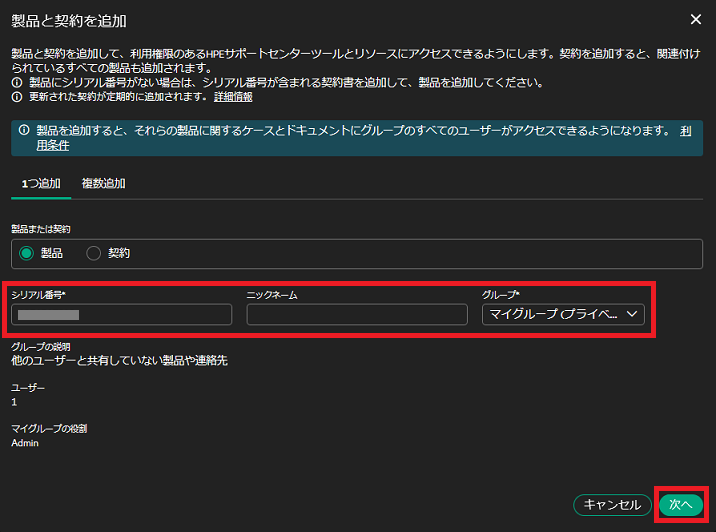Click info icon in the teal banner
This screenshot has width=716, height=532.
(23, 131)
